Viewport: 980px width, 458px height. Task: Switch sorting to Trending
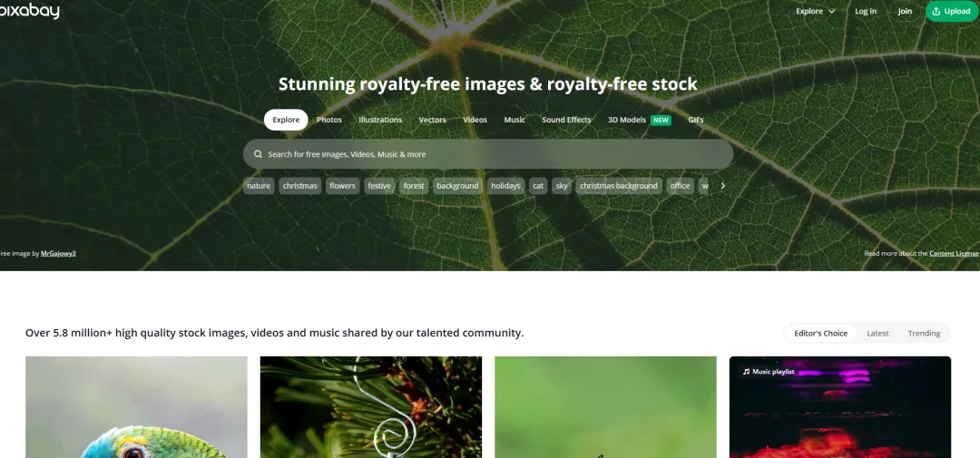(x=924, y=333)
